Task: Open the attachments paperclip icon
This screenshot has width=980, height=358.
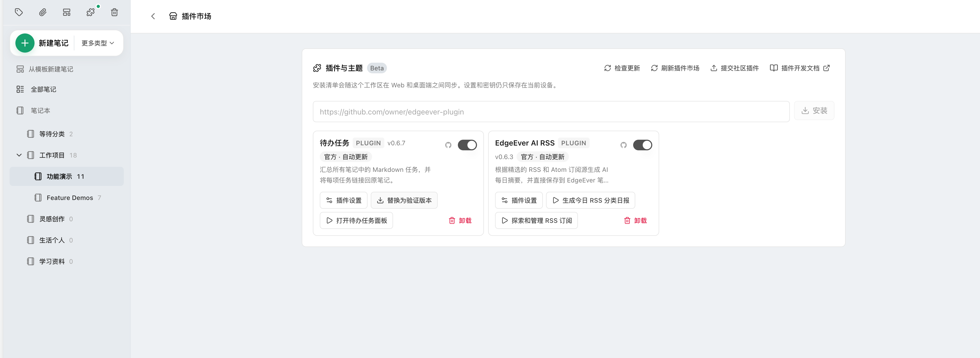Action: [x=42, y=12]
